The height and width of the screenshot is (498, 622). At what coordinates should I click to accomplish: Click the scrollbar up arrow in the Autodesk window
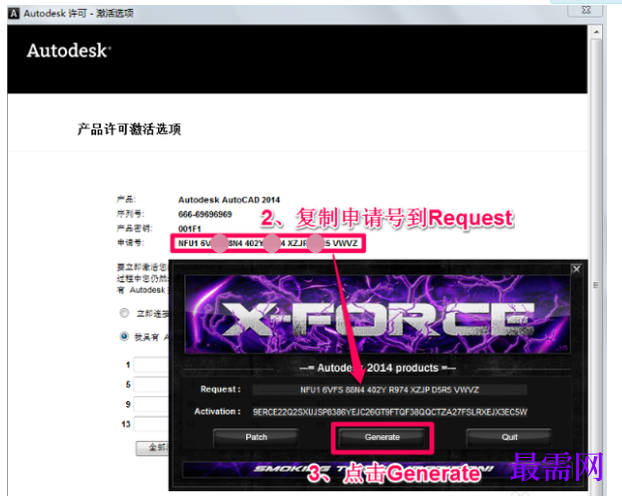pos(596,32)
